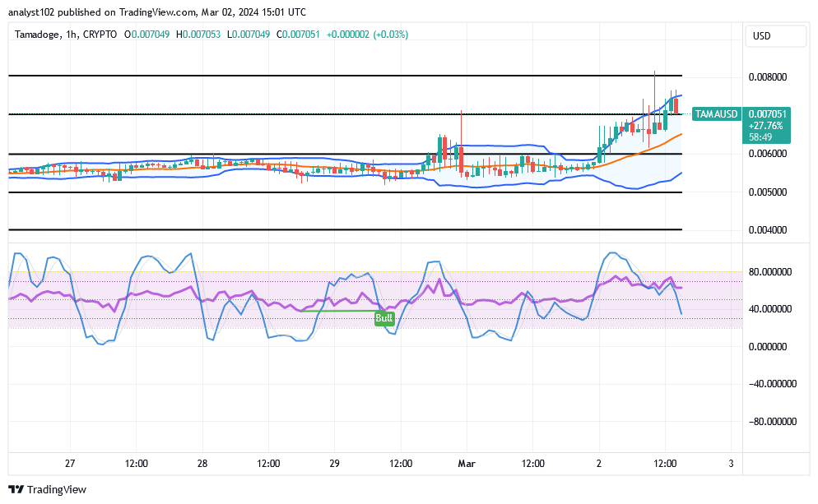Click the 0.000000 oscillator axis label

tap(768, 347)
